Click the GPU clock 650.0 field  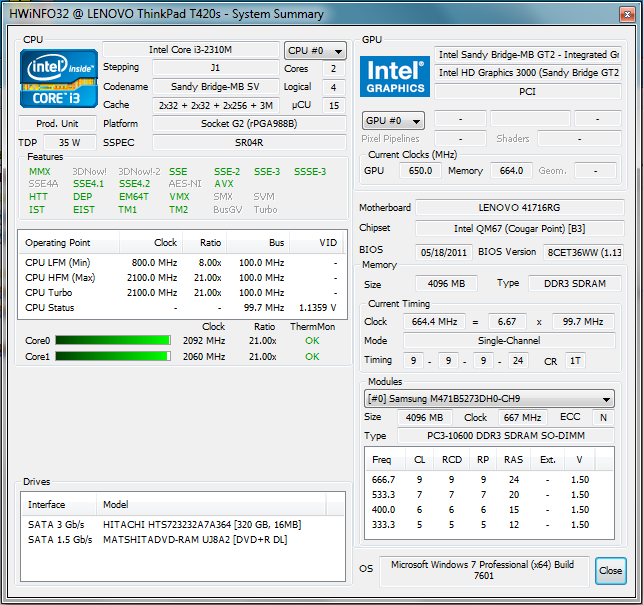point(420,171)
